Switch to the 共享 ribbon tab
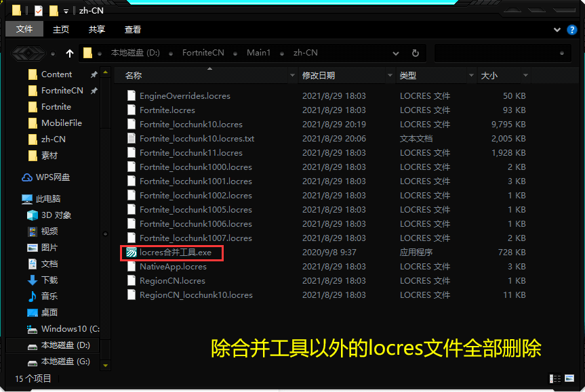The width and height of the screenshot is (585, 392). pos(97,29)
